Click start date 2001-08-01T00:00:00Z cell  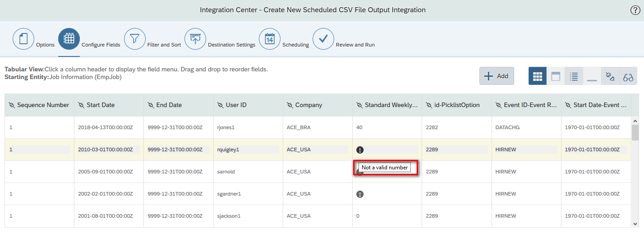109,216
